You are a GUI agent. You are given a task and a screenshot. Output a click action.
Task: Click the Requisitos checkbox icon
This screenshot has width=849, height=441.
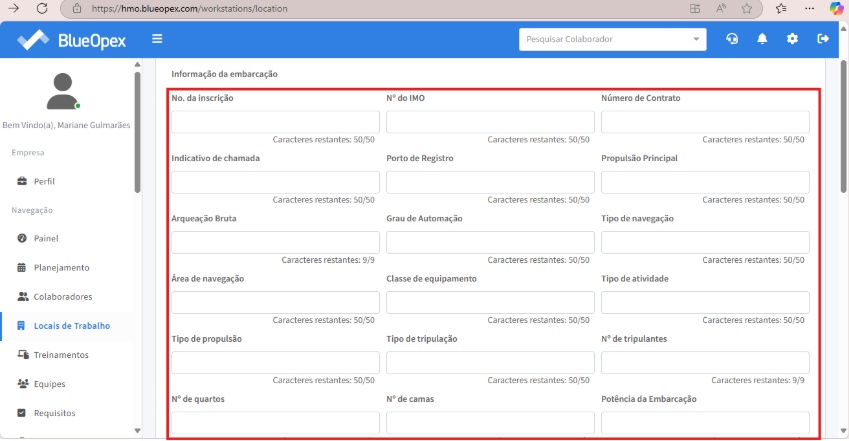22,413
